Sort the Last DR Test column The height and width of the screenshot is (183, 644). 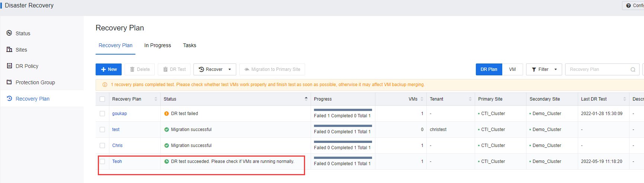625,99
